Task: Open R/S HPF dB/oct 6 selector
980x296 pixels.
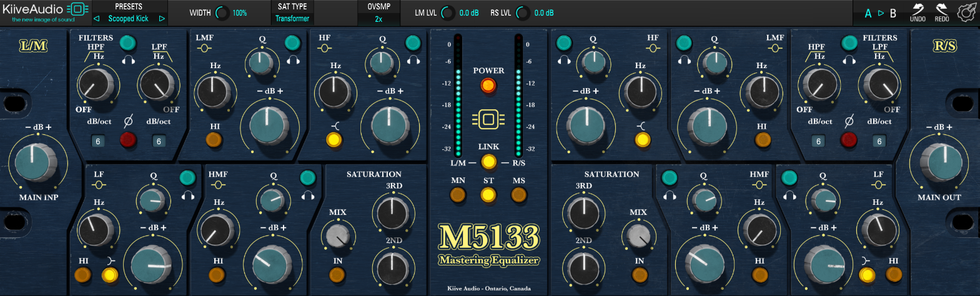Action: pyautogui.click(x=818, y=142)
